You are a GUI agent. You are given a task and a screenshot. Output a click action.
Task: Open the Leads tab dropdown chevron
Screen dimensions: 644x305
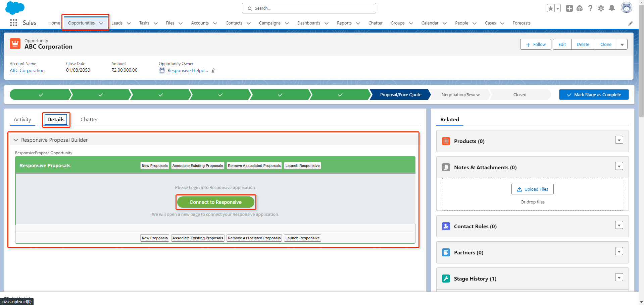click(129, 23)
